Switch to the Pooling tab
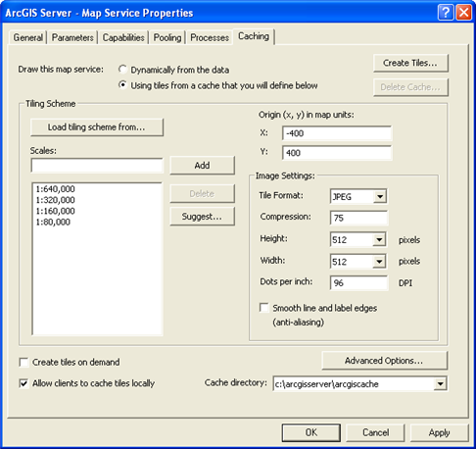Image resolution: width=476 pixels, height=449 pixels. point(167,37)
